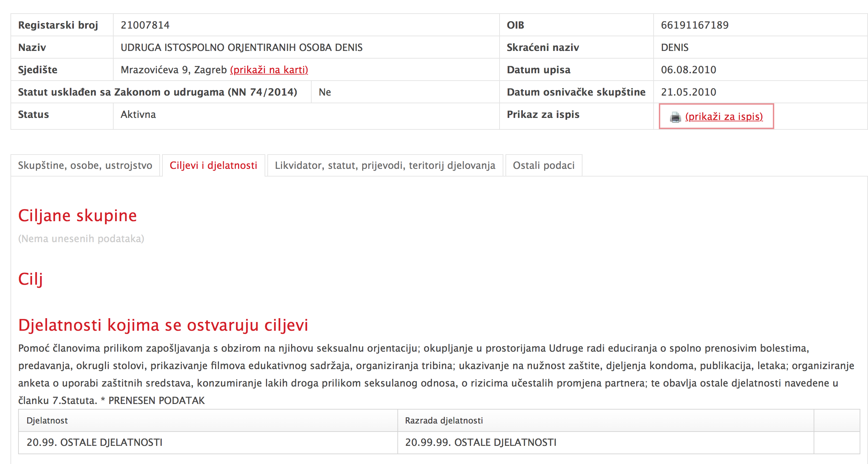868x464 pixels.
Task: Click the Ciljane skupine heading
Action: point(77,216)
